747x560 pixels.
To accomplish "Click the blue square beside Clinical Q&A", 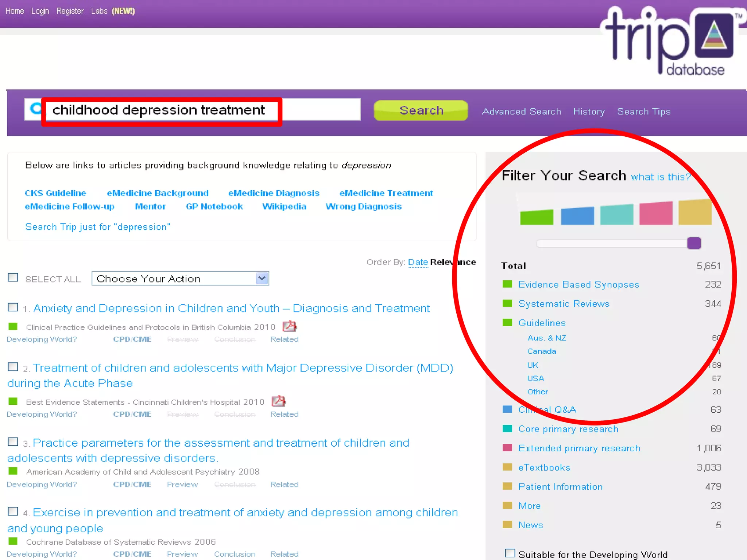I will (507, 409).
